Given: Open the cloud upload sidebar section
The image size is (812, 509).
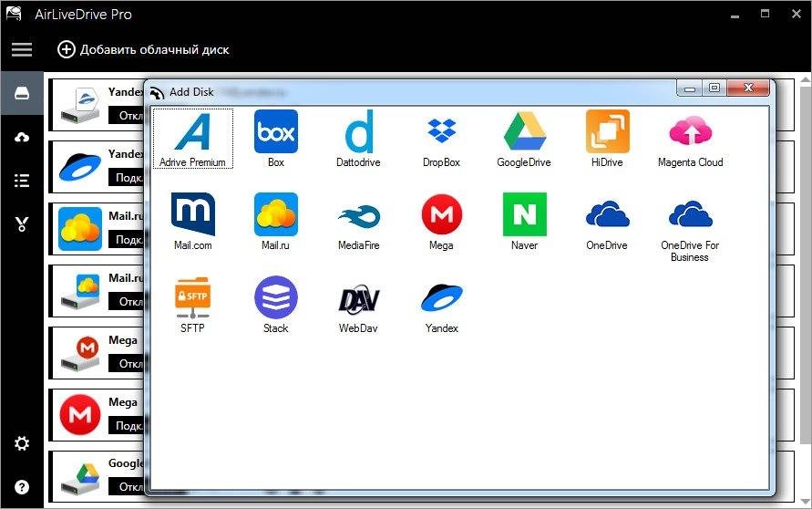Looking at the screenshot, I should tap(22, 138).
